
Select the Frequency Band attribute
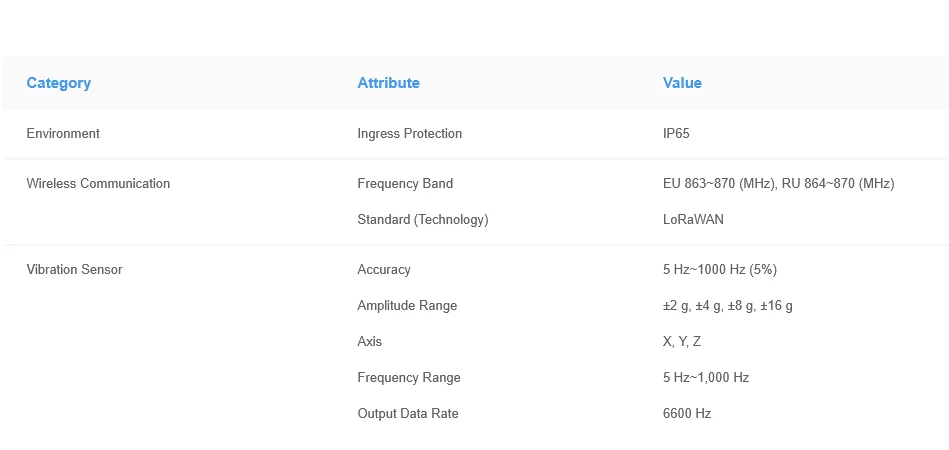coord(405,183)
